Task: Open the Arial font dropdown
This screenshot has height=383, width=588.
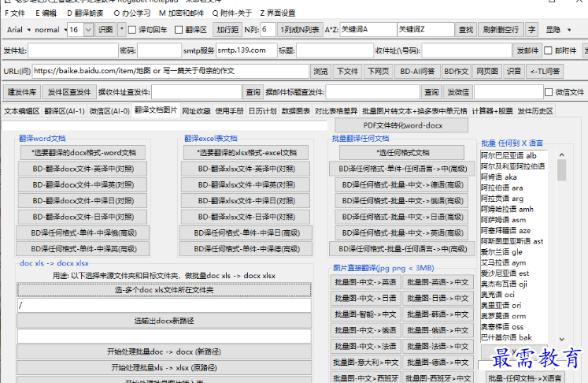Action: tap(18, 30)
